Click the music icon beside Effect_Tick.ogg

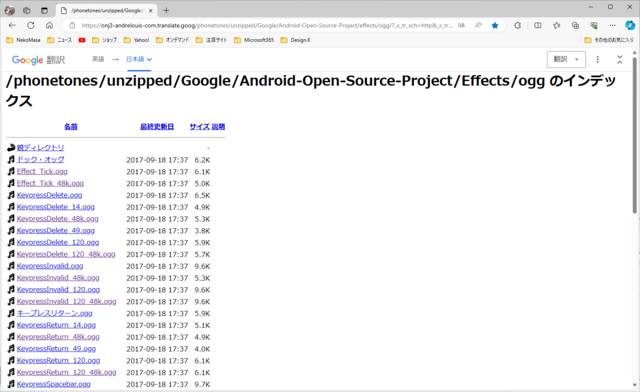[11, 171]
